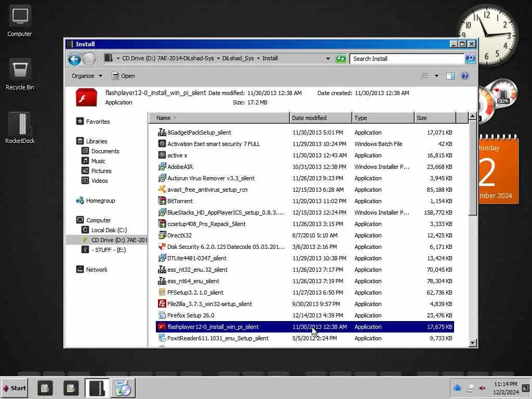The width and height of the screenshot is (532, 399).
Task: Select 8GadgetPackSetup_silent file icon
Action: tap(162, 132)
